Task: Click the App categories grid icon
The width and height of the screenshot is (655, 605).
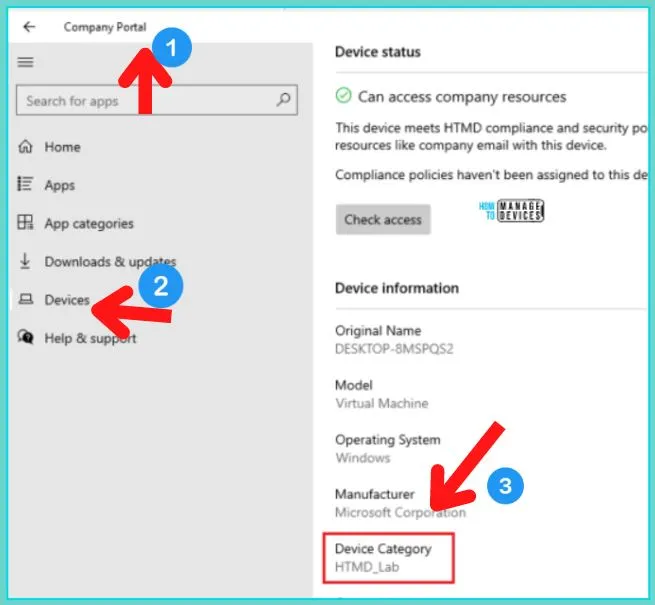Action: pos(25,222)
